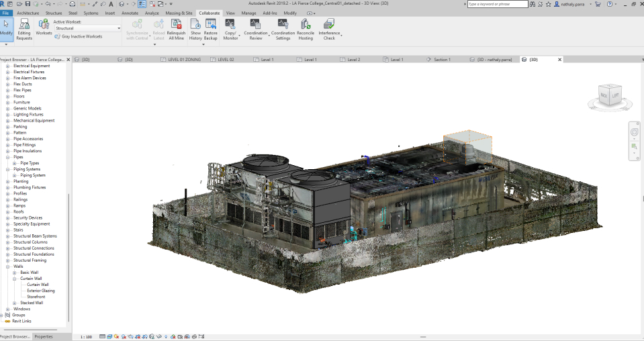Collapse the Walls category in Project Browser
644x341 pixels.
[x=8, y=266]
